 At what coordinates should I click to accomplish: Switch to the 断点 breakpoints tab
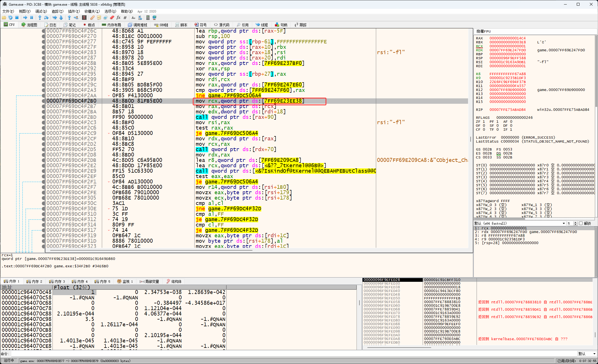(x=89, y=25)
